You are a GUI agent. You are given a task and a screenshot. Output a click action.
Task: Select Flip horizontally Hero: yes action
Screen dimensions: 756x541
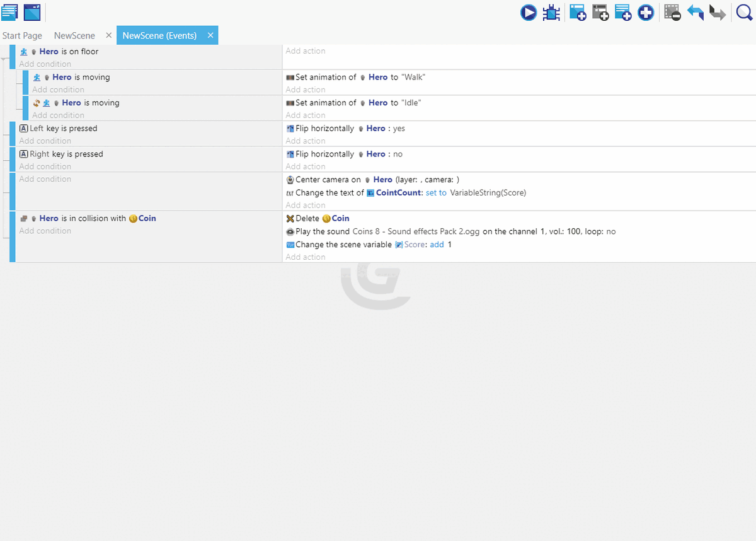point(345,128)
